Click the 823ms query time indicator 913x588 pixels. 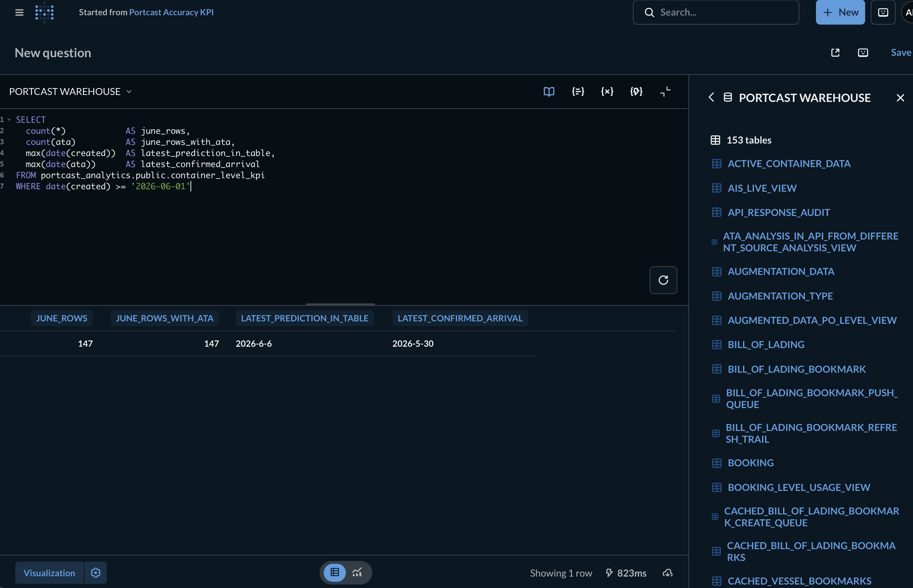[626, 573]
